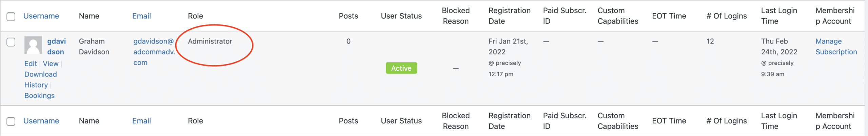Click the Posts column header at top
The width and height of the screenshot is (868, 136).
pos(348,16)
